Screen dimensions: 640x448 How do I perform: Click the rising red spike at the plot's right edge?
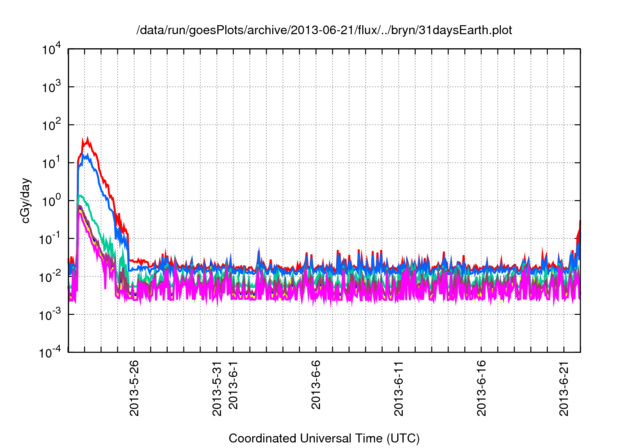(579, 236)
